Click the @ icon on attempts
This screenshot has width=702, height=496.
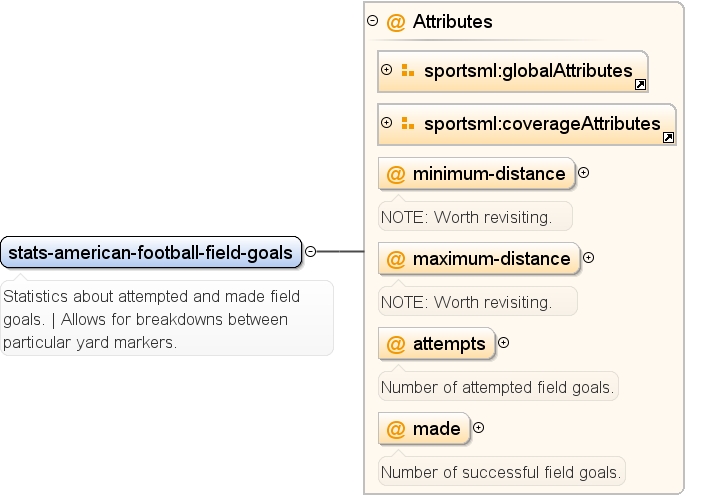coord(396,344)
